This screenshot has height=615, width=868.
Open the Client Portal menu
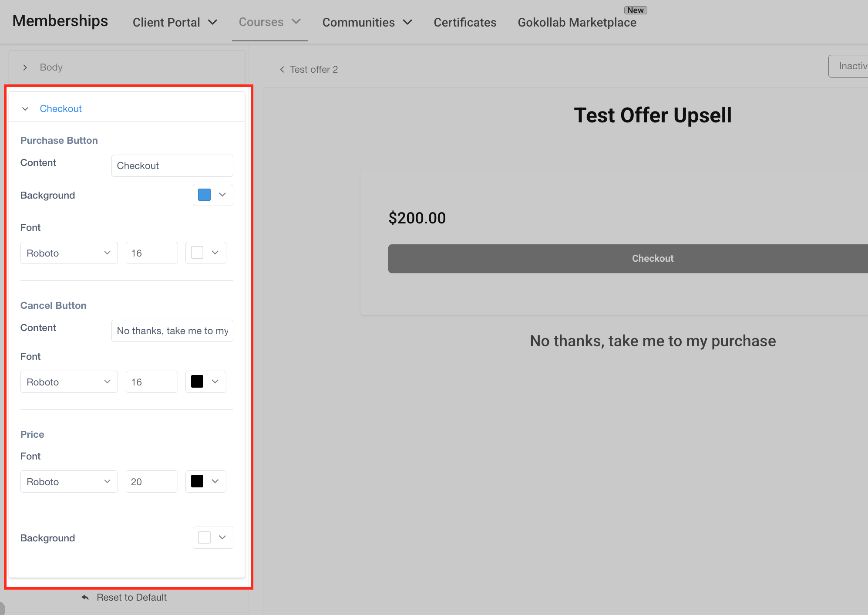point(175,22)
